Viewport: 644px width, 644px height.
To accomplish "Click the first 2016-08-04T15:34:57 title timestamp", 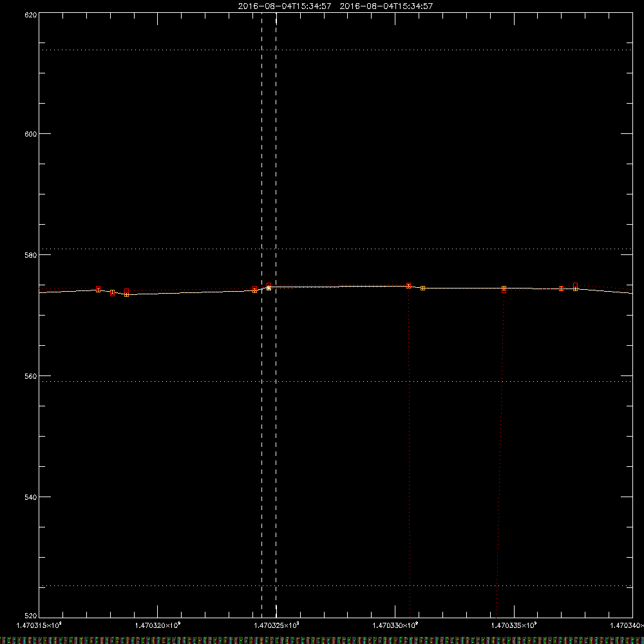I will [x=285, y=6].
